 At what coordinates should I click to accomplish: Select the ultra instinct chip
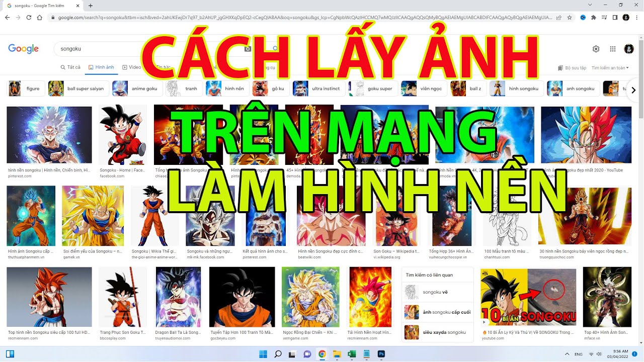click(318, 88)
